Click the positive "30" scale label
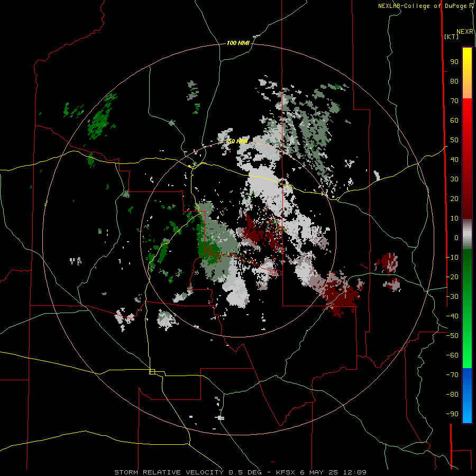 (x=454, y=179)
